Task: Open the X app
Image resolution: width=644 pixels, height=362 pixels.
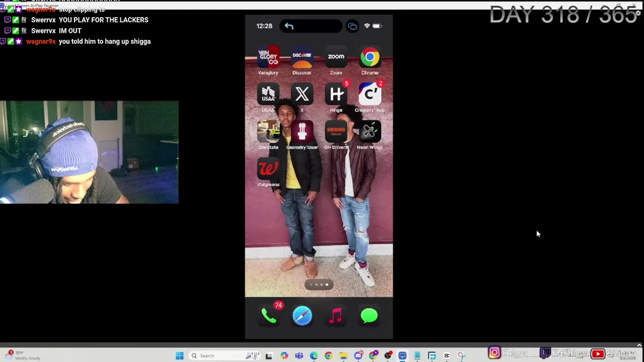Action: (302, 95)
